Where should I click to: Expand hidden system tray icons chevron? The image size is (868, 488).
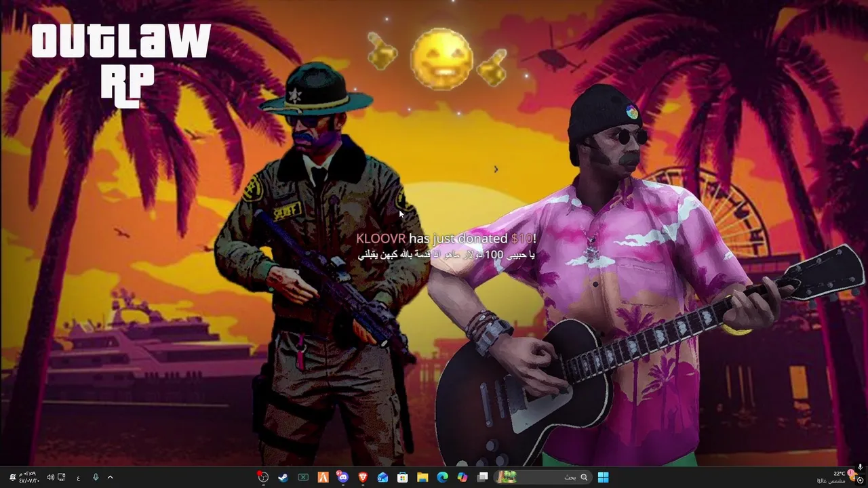[x=110, y=477]
